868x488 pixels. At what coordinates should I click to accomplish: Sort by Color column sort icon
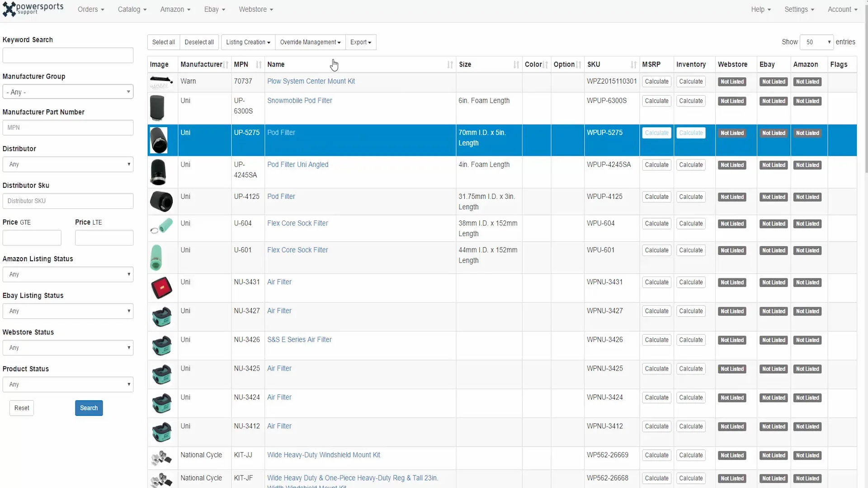coord(546,65)
